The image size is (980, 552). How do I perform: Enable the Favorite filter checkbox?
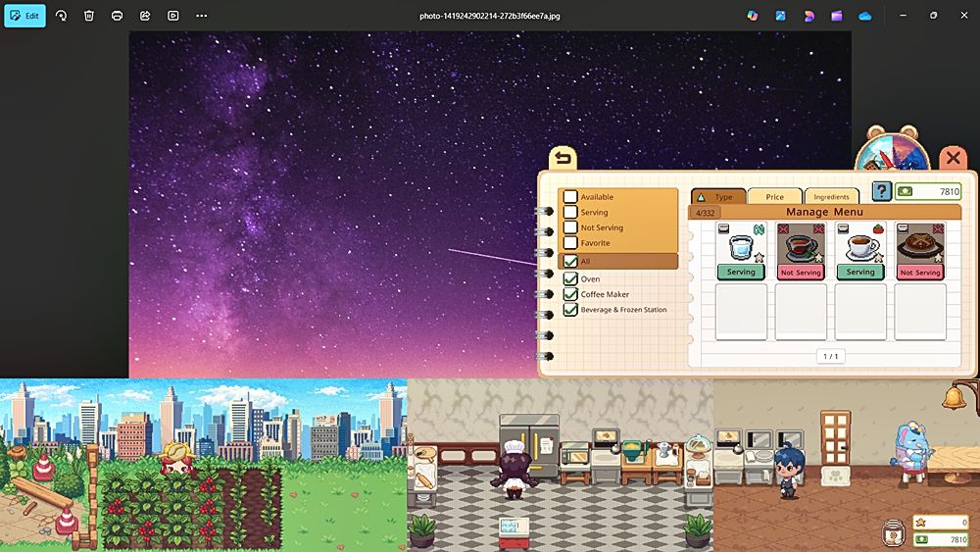tap(570, 242)
